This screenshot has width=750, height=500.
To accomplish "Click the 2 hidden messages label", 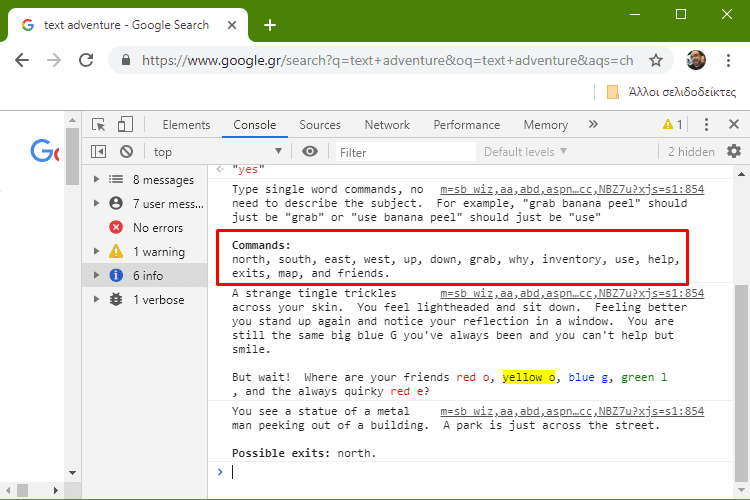I will coord(691,152).
